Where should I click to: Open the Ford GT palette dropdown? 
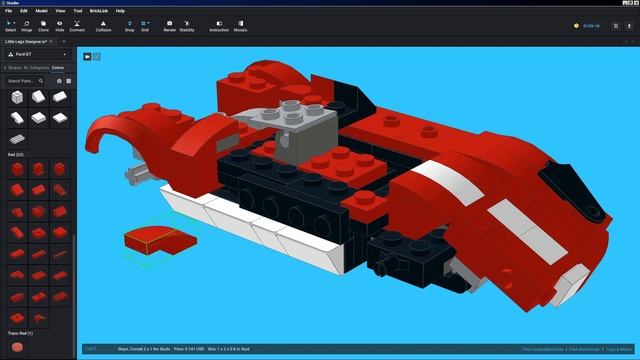(38, 54)
